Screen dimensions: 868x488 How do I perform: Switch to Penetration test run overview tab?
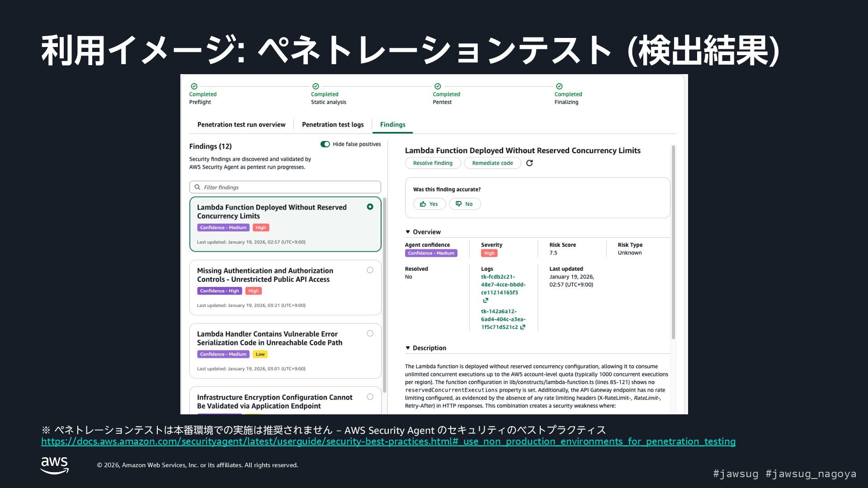(x=241, y=125)
